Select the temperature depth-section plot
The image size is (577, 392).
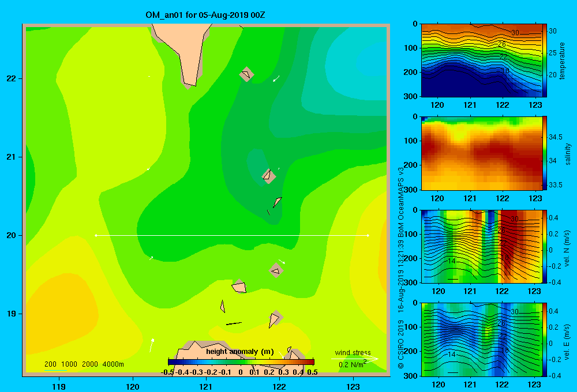[x=481, y=61]
